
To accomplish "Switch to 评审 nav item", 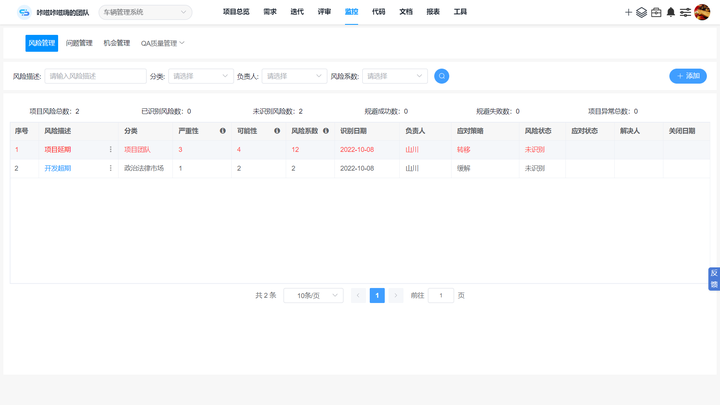I will click(x=324, y=12).
